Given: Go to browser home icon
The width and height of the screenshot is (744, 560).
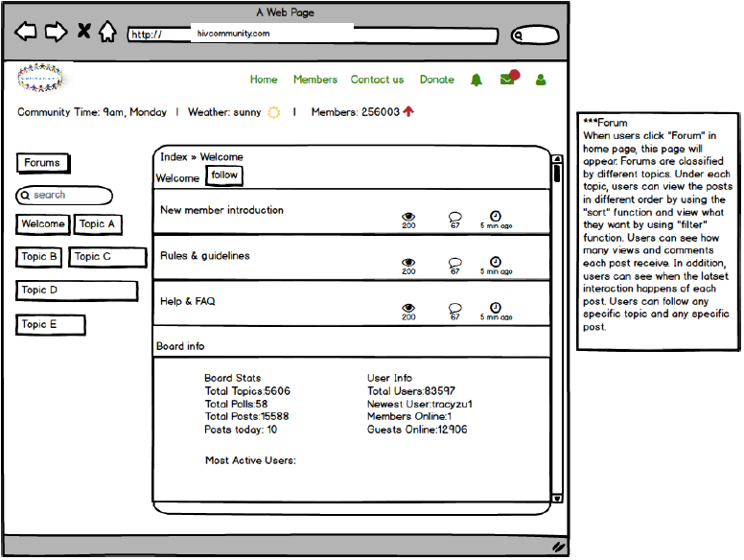Looking at the screenshot, I should 108,32.
